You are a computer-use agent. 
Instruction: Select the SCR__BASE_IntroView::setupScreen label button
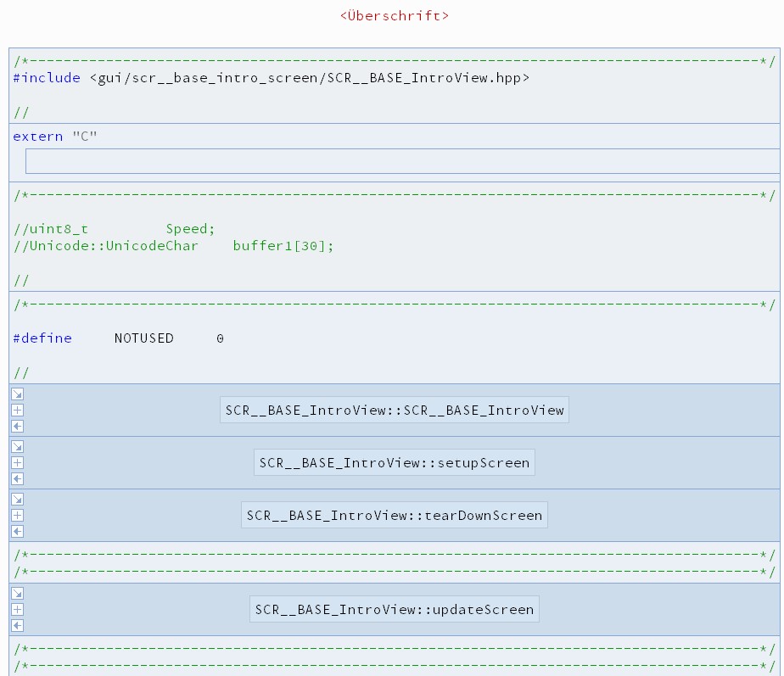(x=394, y=462)
